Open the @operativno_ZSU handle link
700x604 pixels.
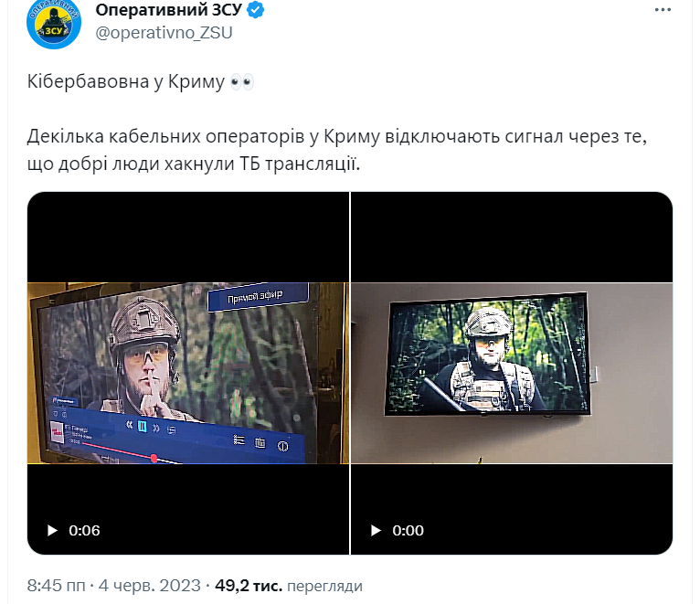point(164,33)
